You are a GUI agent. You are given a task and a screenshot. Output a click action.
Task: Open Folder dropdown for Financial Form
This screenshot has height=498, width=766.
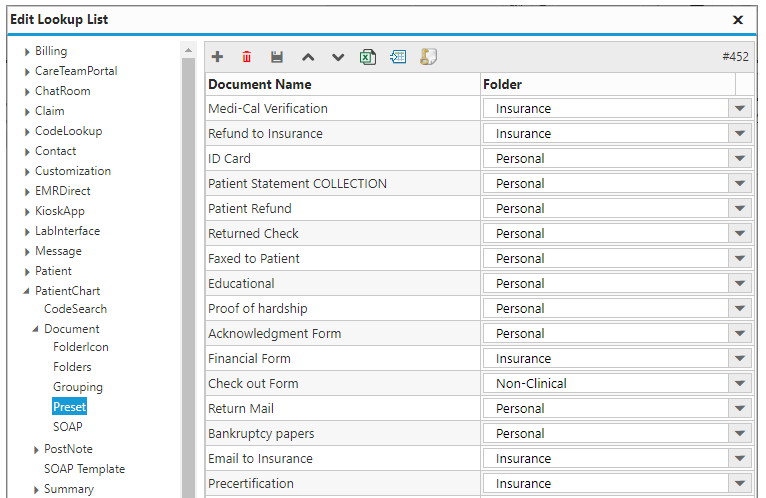point(740,359)
